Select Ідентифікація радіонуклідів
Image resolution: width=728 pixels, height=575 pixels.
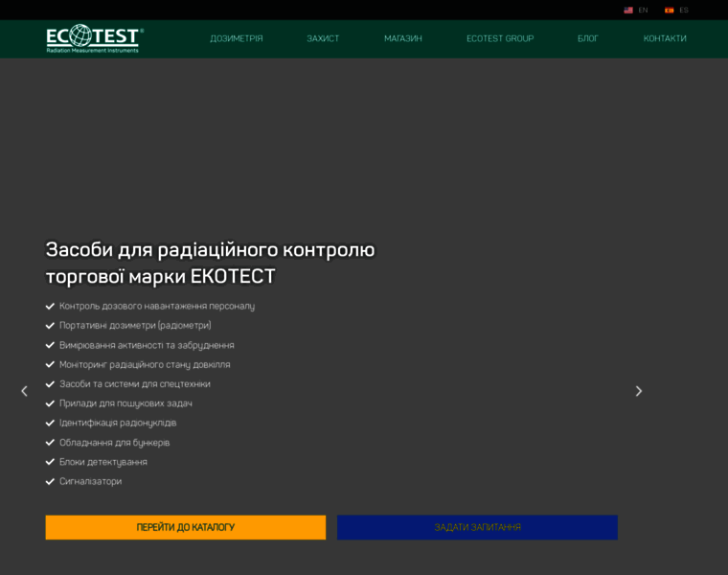point(118,424)
